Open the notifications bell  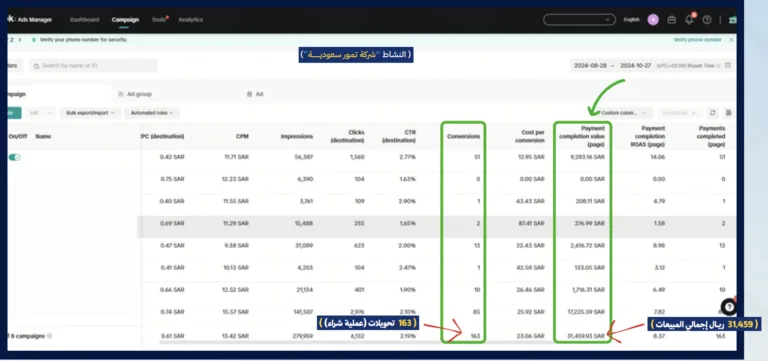(x=689, y=20)
